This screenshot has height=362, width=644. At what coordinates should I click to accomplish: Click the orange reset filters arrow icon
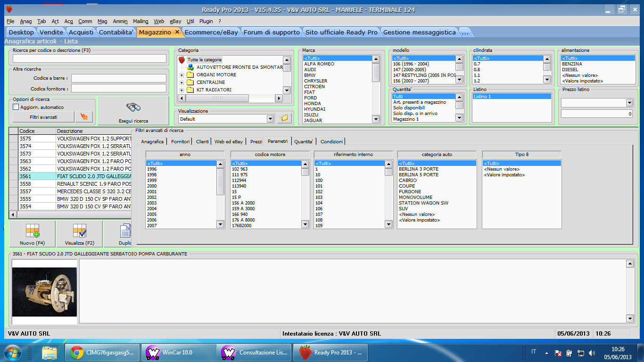pyautogui.click(x=84, y=117)
